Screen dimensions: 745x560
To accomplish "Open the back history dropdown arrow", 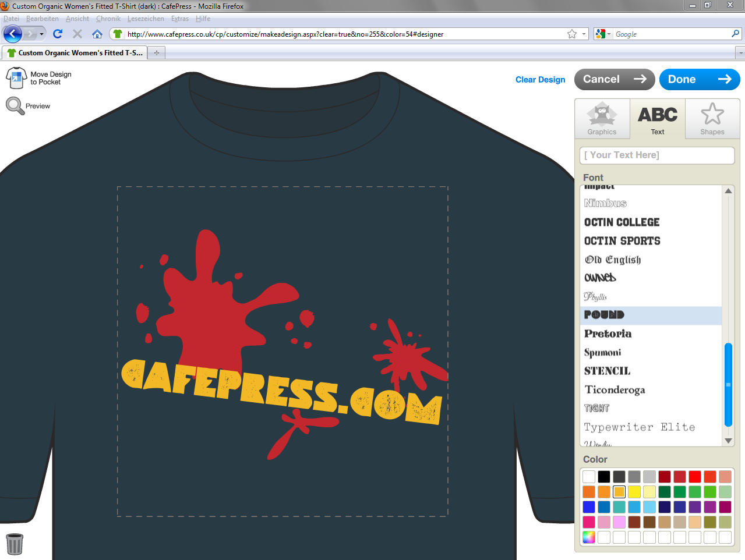I will [41, 34].
